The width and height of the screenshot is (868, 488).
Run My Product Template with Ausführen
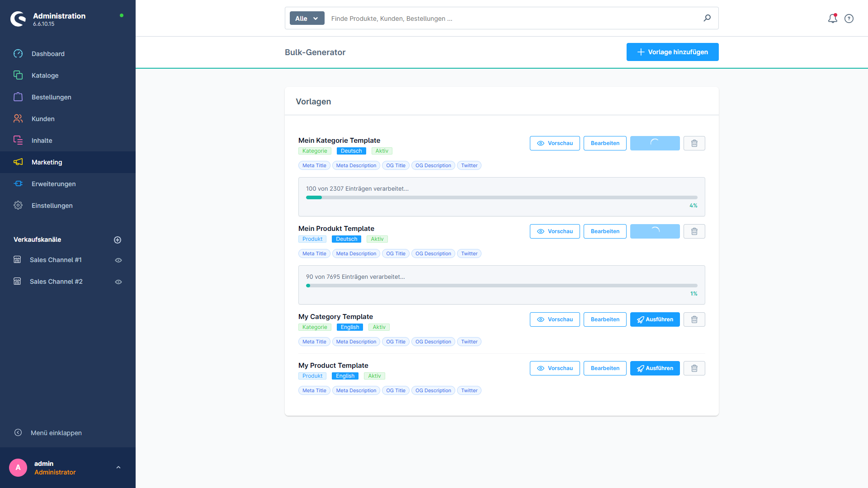(x=655, y=368)
